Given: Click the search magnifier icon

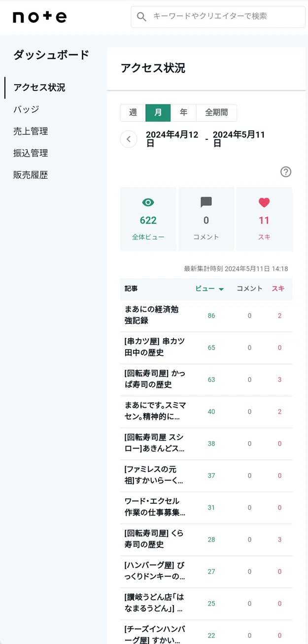Looking at the screenshot, I should [x=142, y=17].
